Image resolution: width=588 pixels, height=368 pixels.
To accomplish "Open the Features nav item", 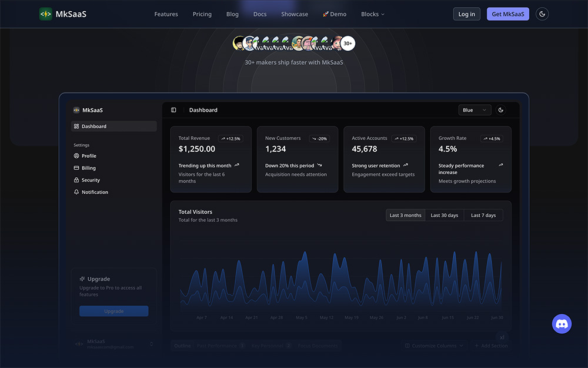I will tap(166, 14).
